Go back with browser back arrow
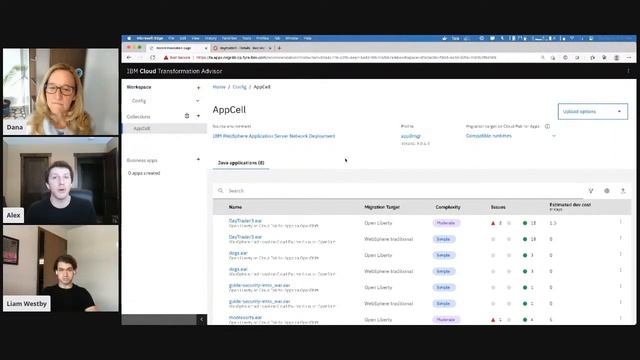 click(129, 58)
